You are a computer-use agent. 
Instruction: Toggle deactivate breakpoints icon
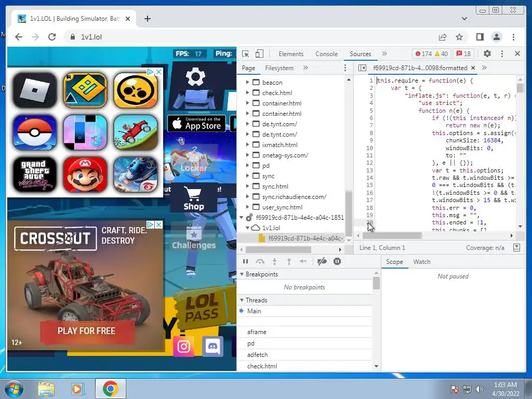[322, 261]
